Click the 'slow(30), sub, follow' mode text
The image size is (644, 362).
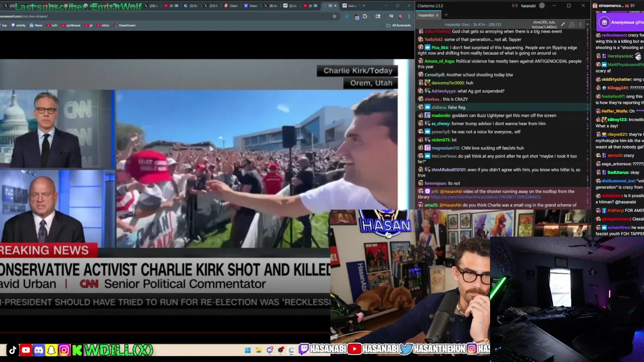click(544, 25)
